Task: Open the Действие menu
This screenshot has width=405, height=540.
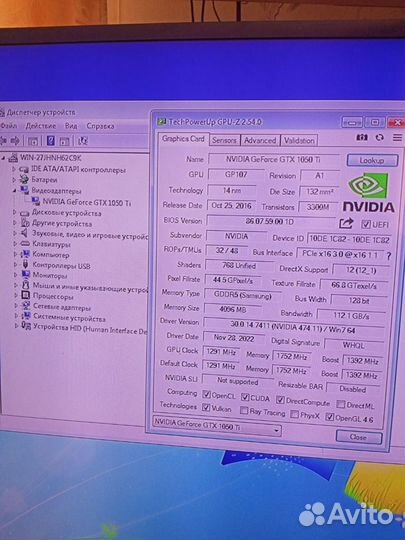Action: tap(41, 126)
